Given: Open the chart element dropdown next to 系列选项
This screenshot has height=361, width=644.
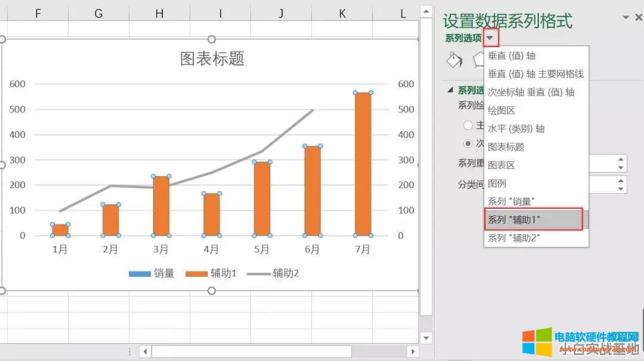Looking at the screenshot, I should 490,37.
